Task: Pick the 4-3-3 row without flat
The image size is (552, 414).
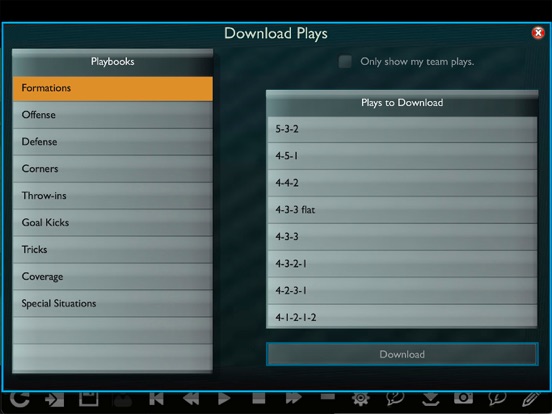Action: 402,237
